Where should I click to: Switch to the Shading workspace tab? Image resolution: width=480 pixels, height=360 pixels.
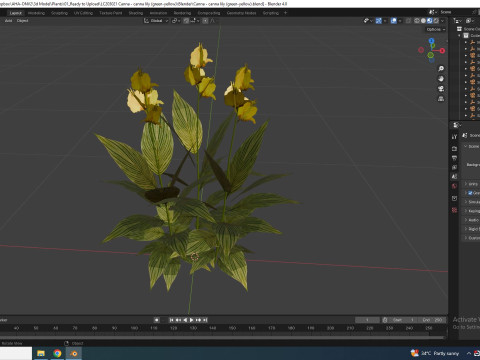pos(136,13)
